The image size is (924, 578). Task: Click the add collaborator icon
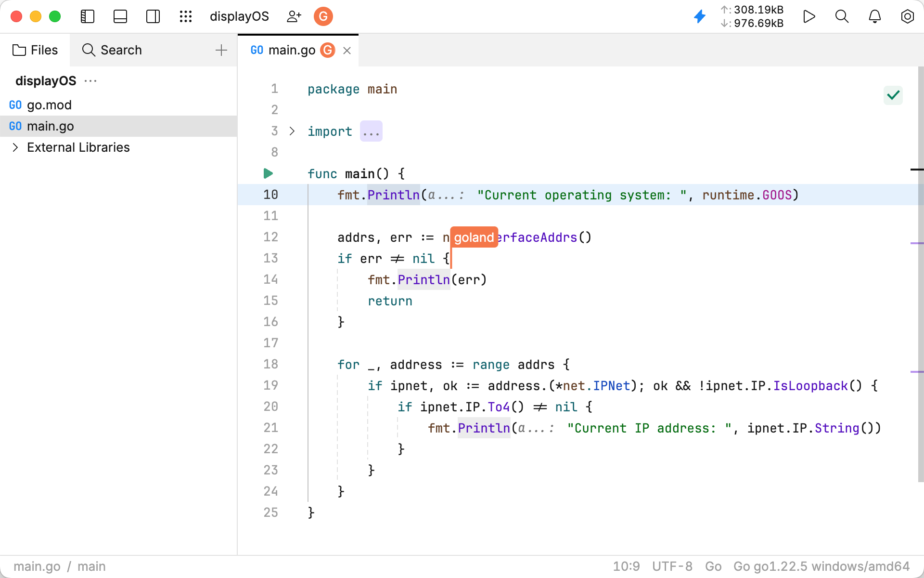pyautogui.click(x=294, y=16)
